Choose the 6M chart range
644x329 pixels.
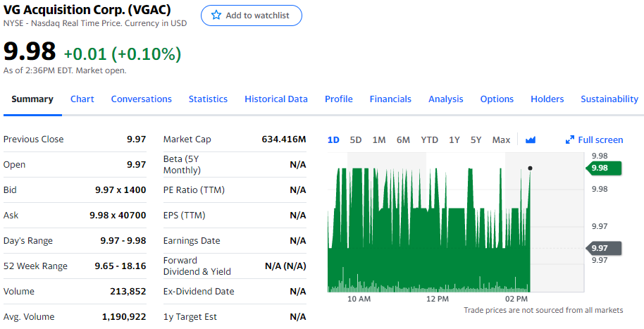pyautogui.click(x=403, y=140)
